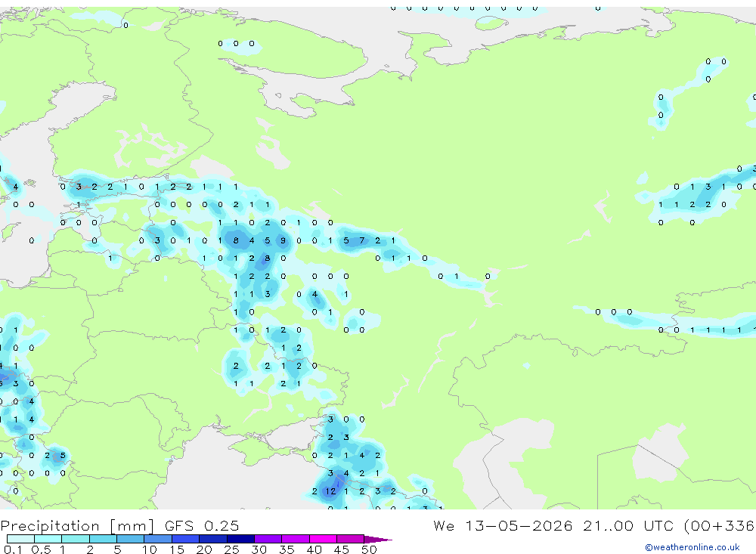Choose the magenta swatch between 40 and 45
Screen dimensions: 756x554
pyautogui.click(x=323, y=539)
